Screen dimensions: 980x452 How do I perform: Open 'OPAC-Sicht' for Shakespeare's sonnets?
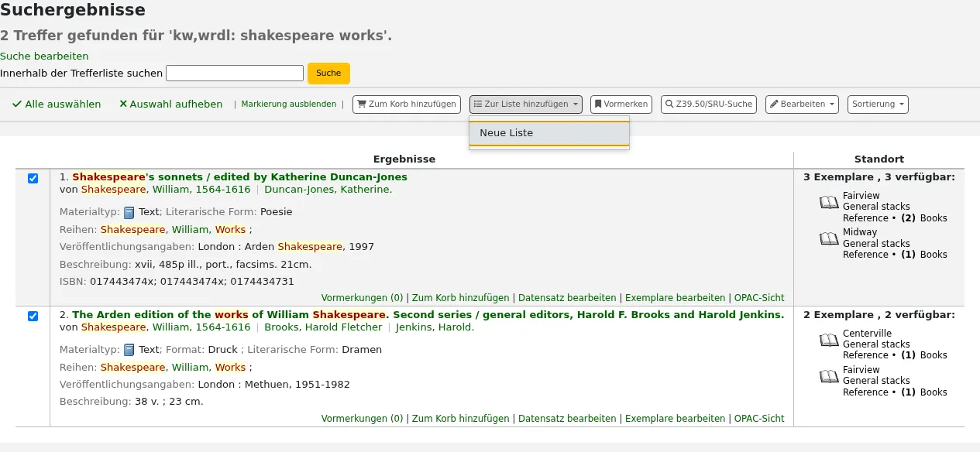[759, 298]
